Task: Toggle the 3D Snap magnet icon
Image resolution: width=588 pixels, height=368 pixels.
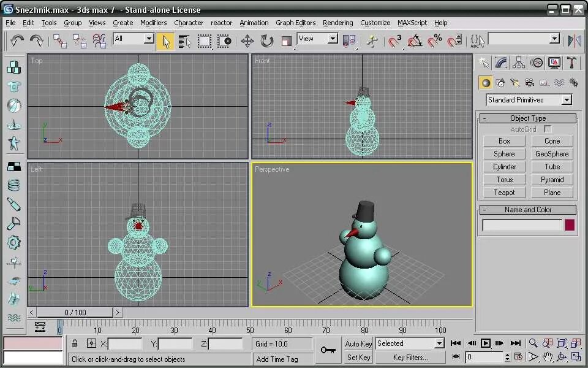Action: coord(394,42)
